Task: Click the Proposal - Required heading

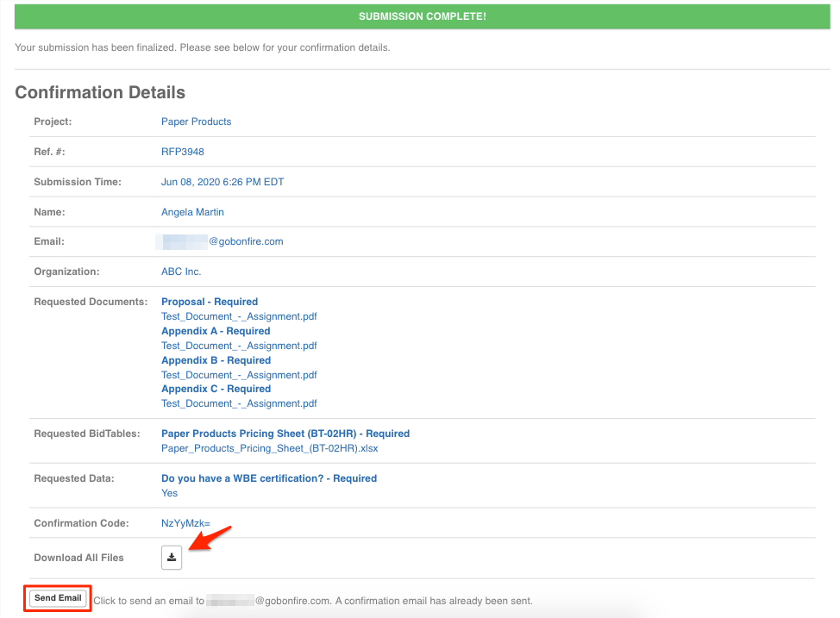Action: pyautogui.click(x=210, y=302)
